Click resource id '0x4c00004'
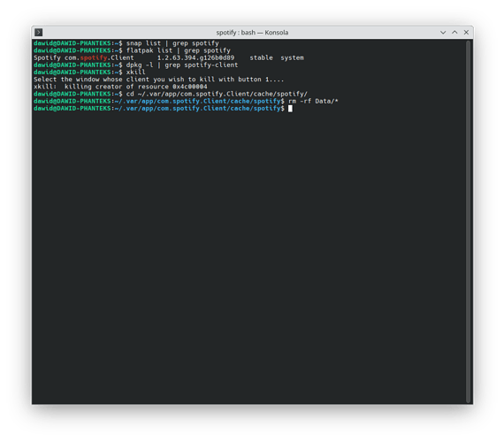504x442 pixels. [x=190, y=87]
